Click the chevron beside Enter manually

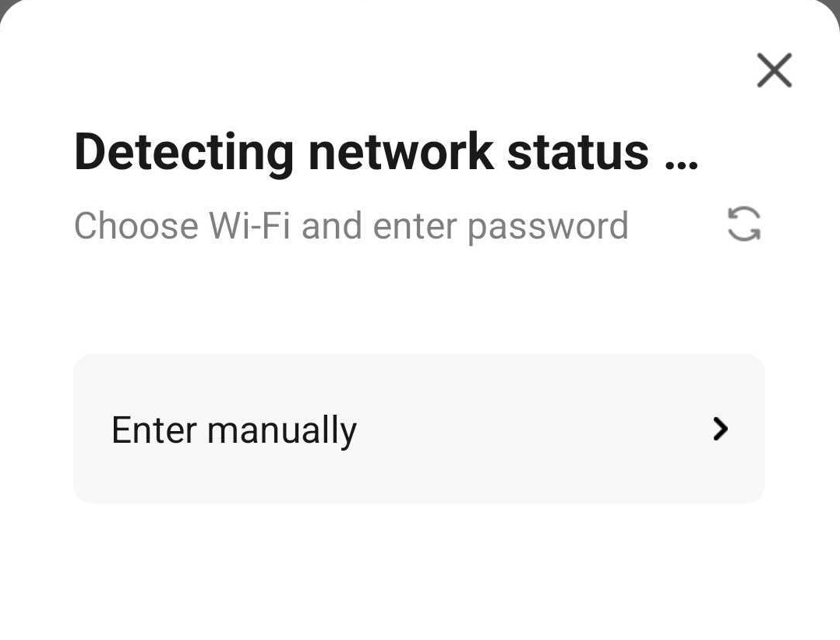pos(721,429)
